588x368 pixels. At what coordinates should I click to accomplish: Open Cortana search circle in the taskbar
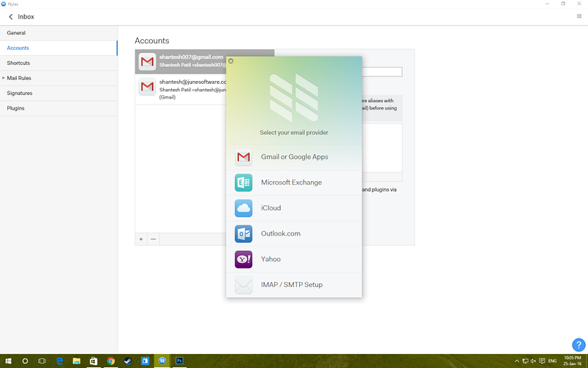click(25, 361)
